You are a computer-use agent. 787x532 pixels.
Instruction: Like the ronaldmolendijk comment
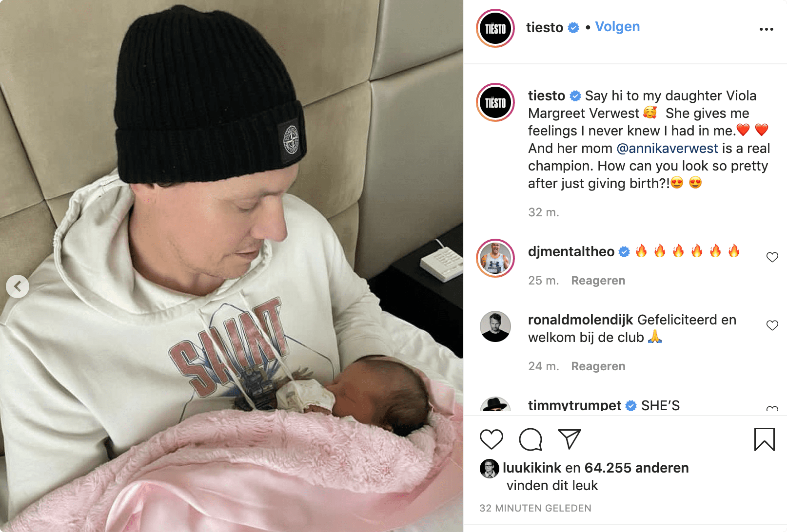(772, 325)
